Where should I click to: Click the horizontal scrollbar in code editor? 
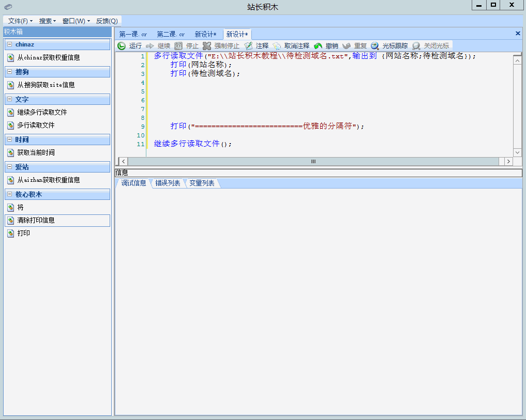(313, 162)
